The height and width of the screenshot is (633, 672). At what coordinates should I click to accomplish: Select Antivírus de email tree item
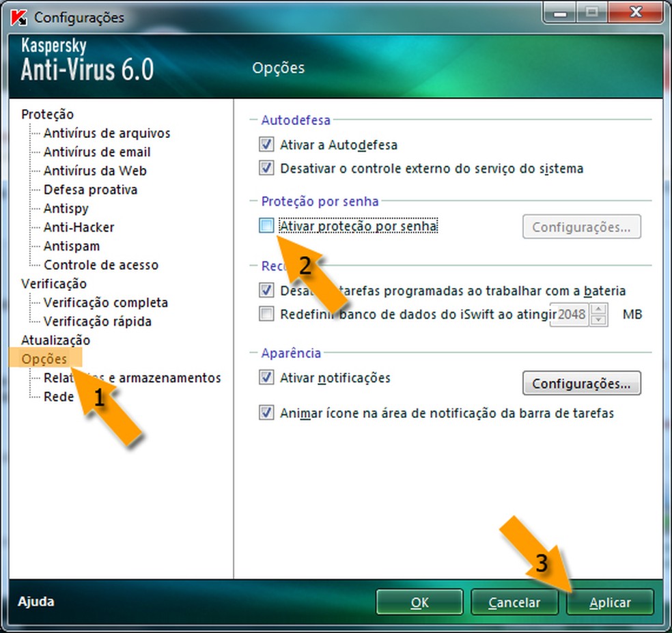click(97, 152)
